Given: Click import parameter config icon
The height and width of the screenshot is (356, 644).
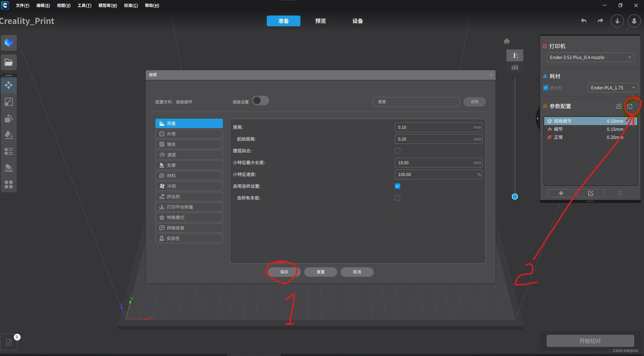Looking at the screenshot, I should coord(619,106).
